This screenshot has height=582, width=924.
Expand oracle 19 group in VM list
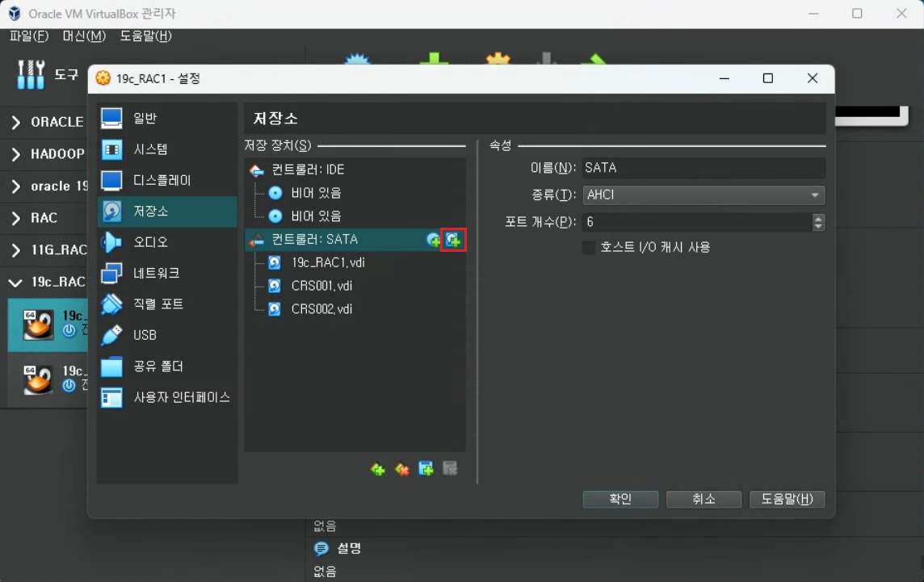coord(16,186)
